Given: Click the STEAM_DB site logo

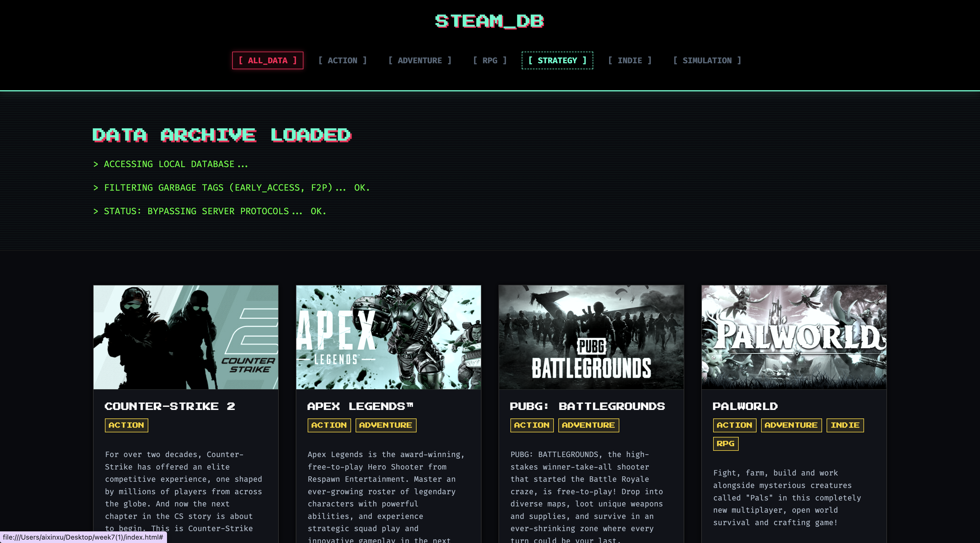Looking at the screenshot, I should coord(490,21).
